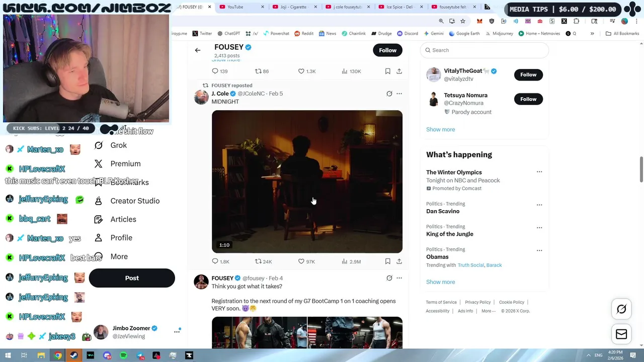This screenshot has width=644, height=362.
Task: Open more options on FOUSEY Feb 4 post
Action: click(399, 278)
